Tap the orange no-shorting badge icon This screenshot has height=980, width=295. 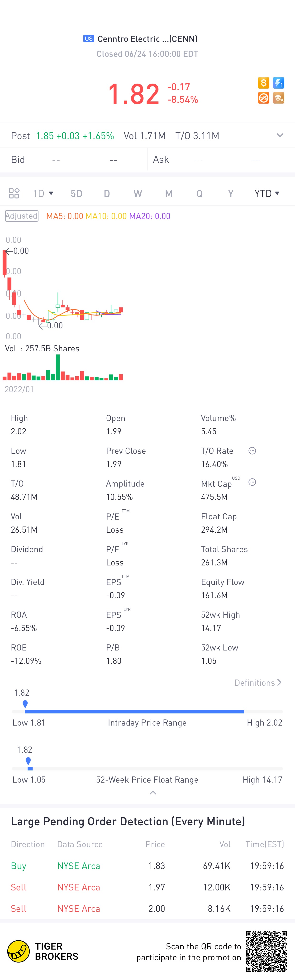click(x=263, y=98)
